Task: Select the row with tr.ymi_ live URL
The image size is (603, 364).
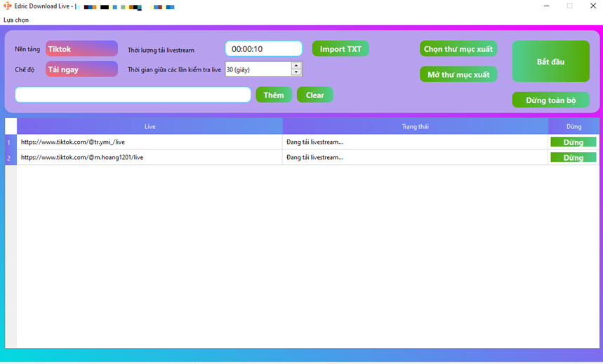Action: click(150, 142)
